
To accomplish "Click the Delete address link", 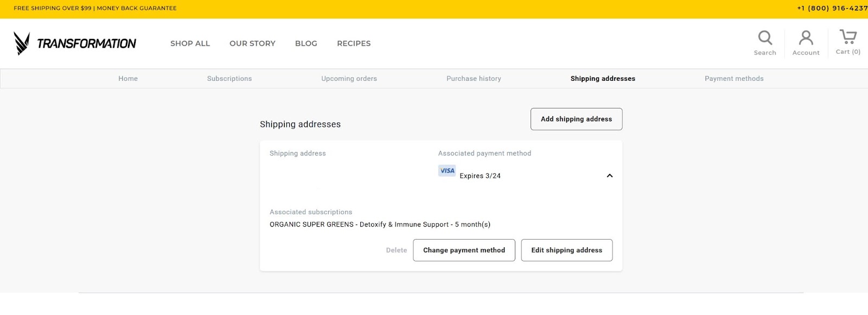I will point(397,250).
